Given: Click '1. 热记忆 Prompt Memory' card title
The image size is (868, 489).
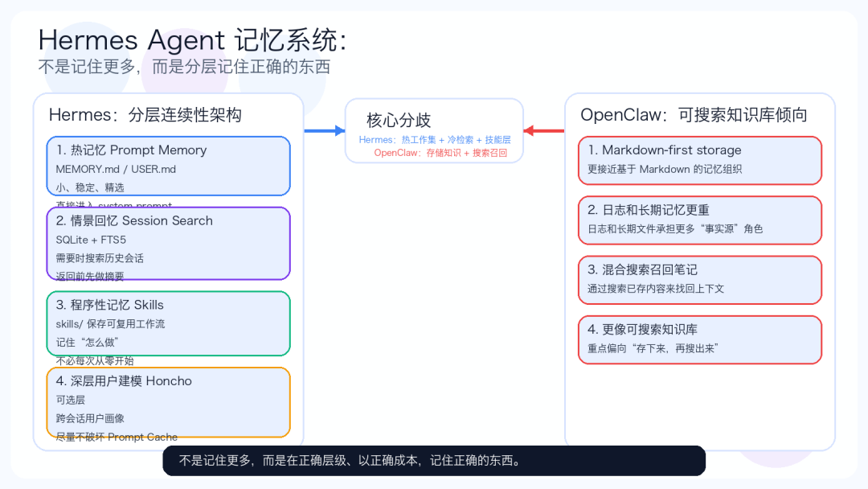Looking at the screenshot, I should 131,150.
